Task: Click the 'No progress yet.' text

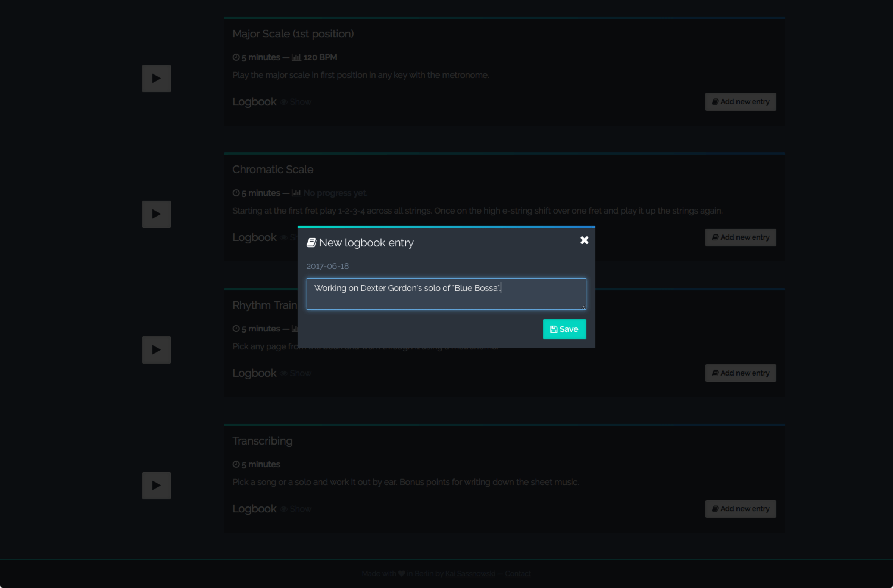Action: point(335,193)
